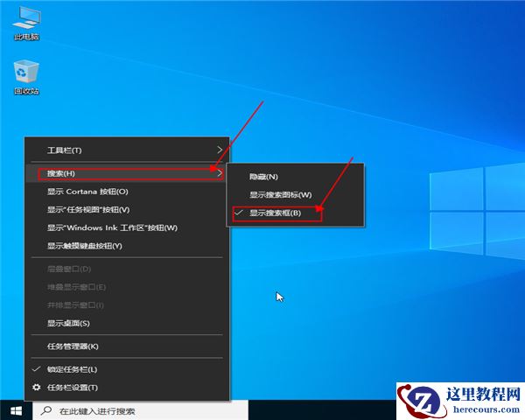The height and width of the screenshot is (420, 525).
Task: Choose 显示桌面(S) from the menu
Action: point(127,323)
